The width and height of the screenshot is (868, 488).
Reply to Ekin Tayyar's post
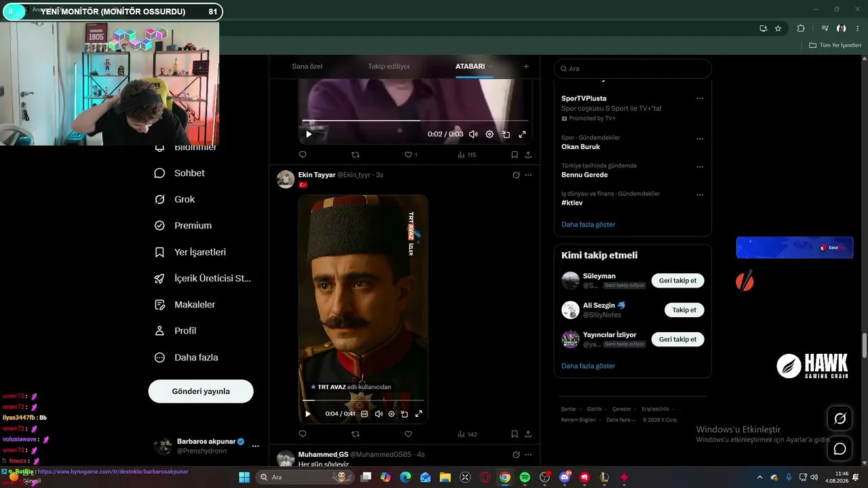(302, 434)
